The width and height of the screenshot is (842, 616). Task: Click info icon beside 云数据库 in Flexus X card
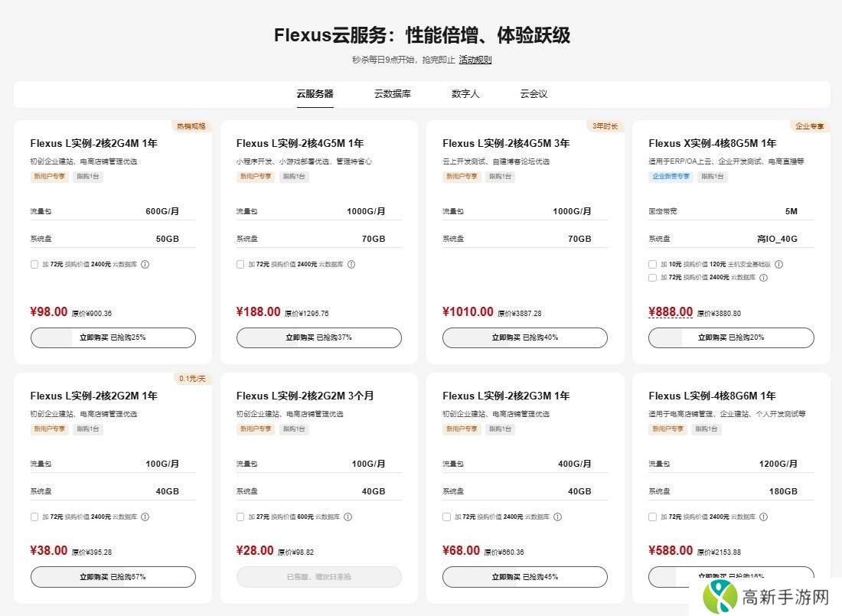[763, 278]
